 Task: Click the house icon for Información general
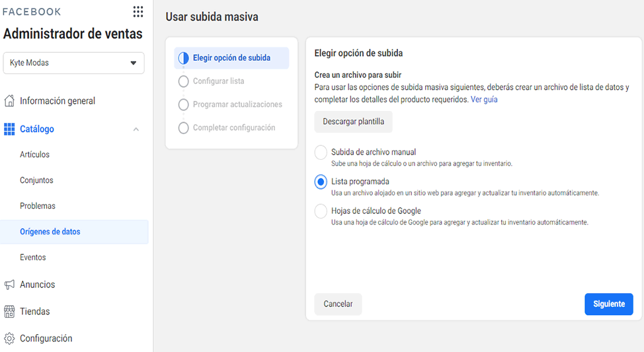pyautogui.click(x=9, y=100)
